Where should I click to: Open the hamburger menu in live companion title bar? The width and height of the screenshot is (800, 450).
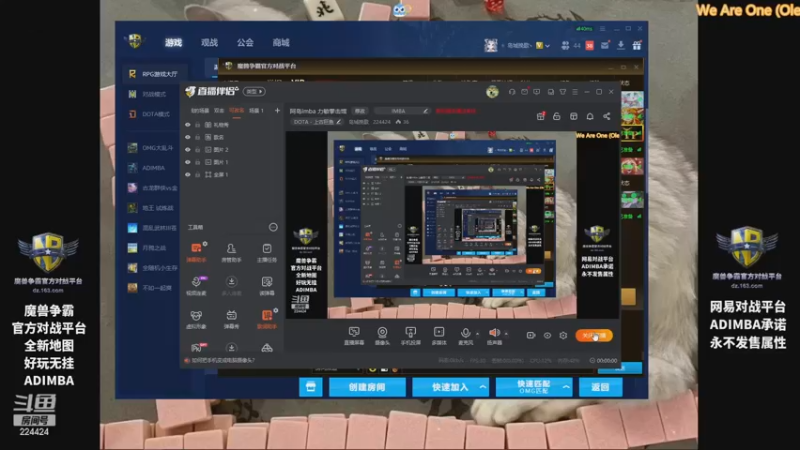pyautogui.click(x=574, y=92)
